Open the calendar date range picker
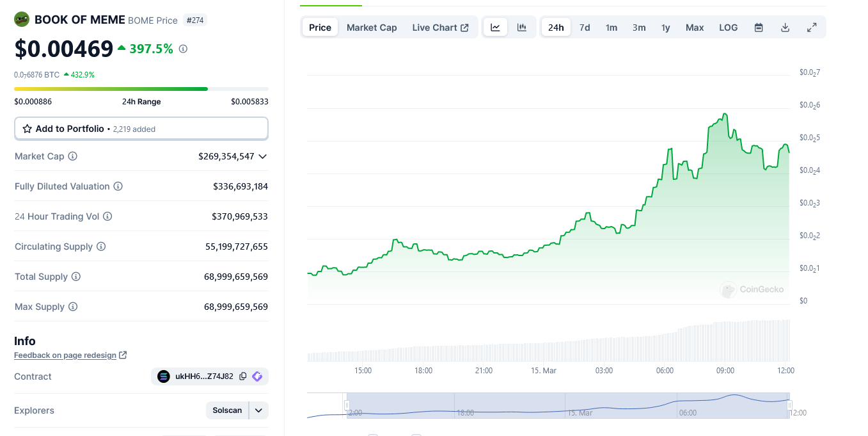 point(759,28)
